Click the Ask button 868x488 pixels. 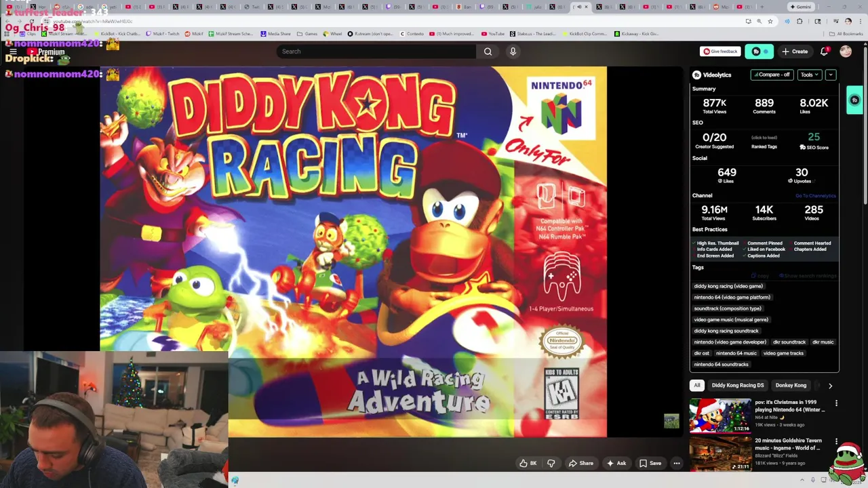[616, 464]
